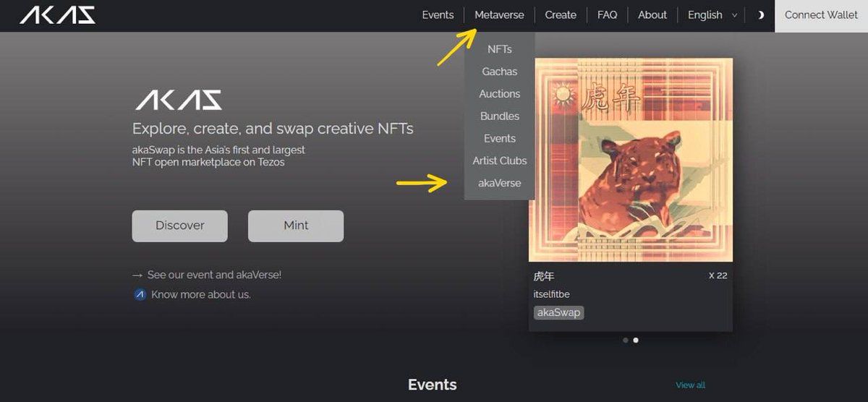The width and height of the screenshot is (868, 402).
Task: Click 'Explore, create, and swap creative NFTs' headline
Action: click(273, 129)
